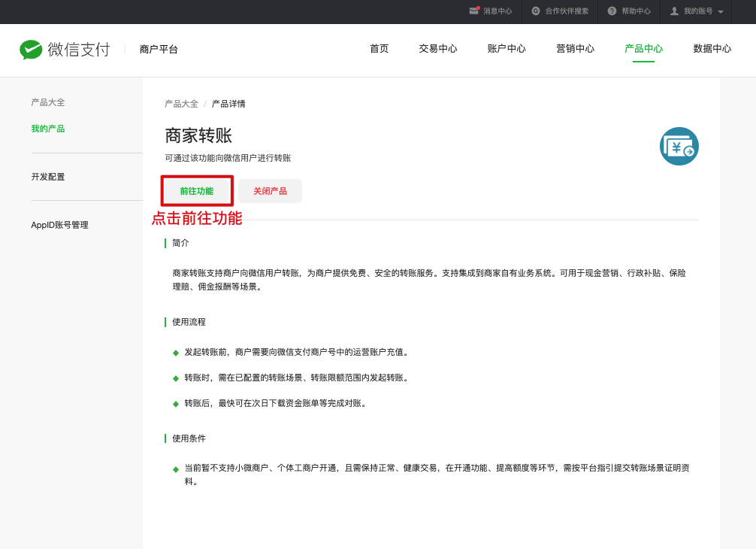Click the intro paragraph starting 商家转账支持商户
This screenshot has width=756, height=549.
429,280
